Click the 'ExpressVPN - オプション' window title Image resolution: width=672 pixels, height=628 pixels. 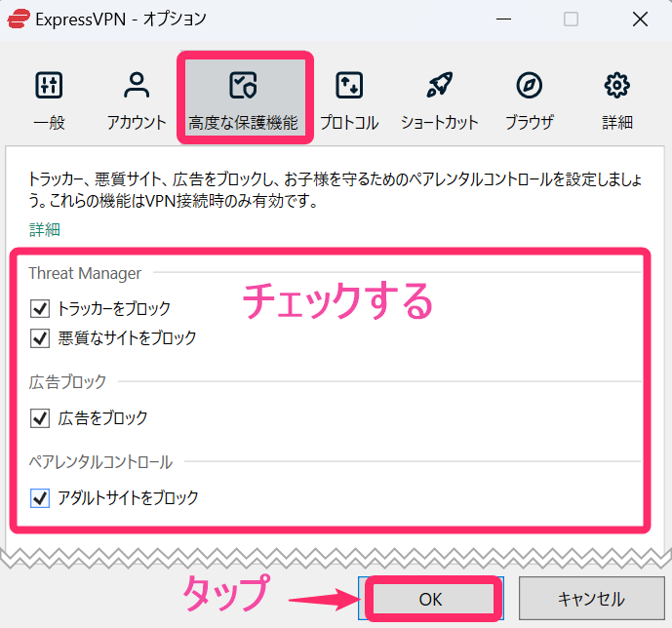(121, 20)
